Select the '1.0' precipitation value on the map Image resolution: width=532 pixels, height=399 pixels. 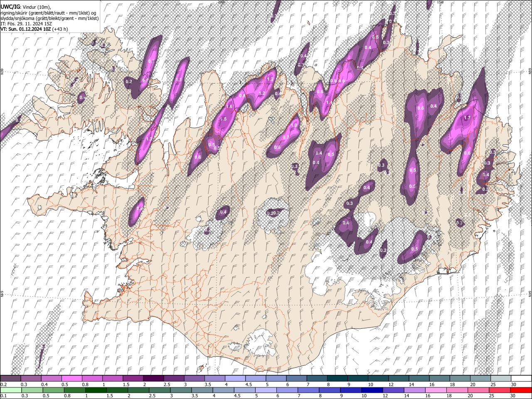point(294,126)
